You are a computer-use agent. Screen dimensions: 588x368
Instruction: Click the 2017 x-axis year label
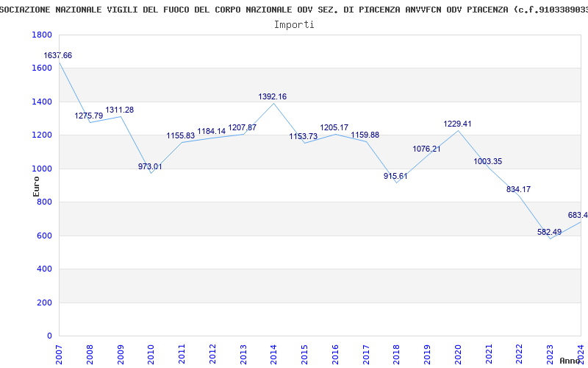[366, 355]
